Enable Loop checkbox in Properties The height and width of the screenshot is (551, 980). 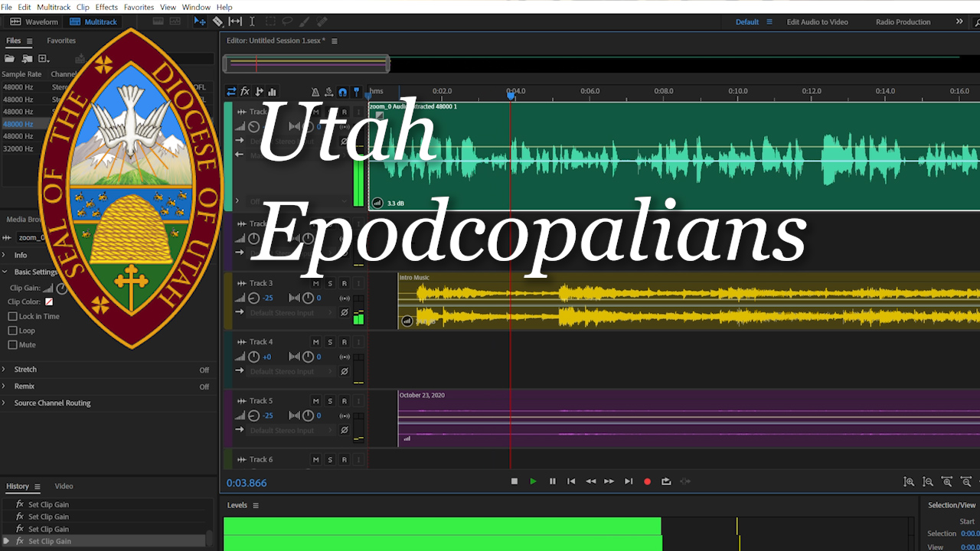[x=12, y=331]
